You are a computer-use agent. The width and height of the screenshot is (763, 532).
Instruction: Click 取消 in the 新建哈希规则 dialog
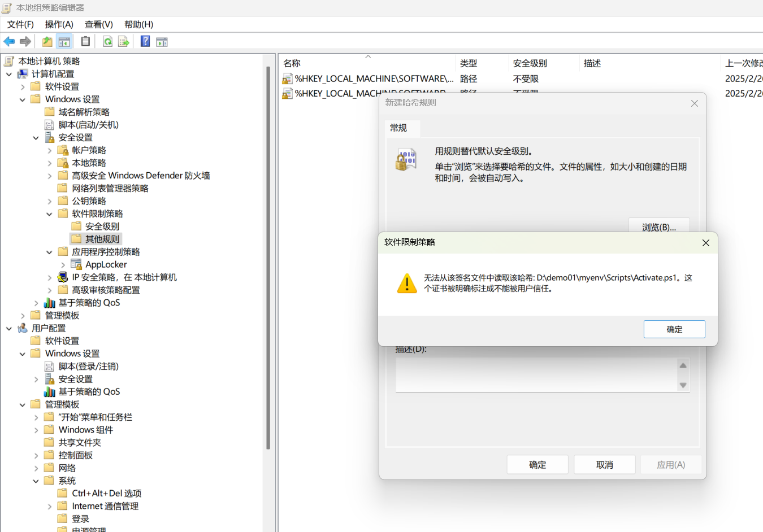pyautogui.click(x=605, y=465)
